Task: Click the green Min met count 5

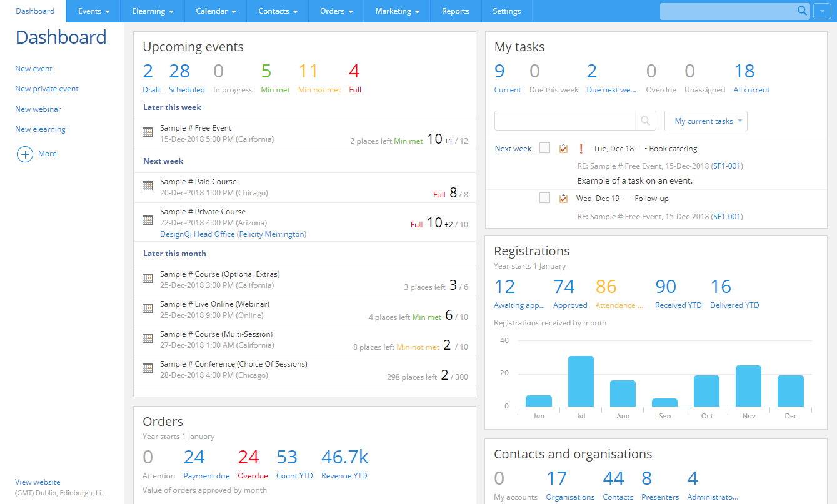Action: [266, 71]
